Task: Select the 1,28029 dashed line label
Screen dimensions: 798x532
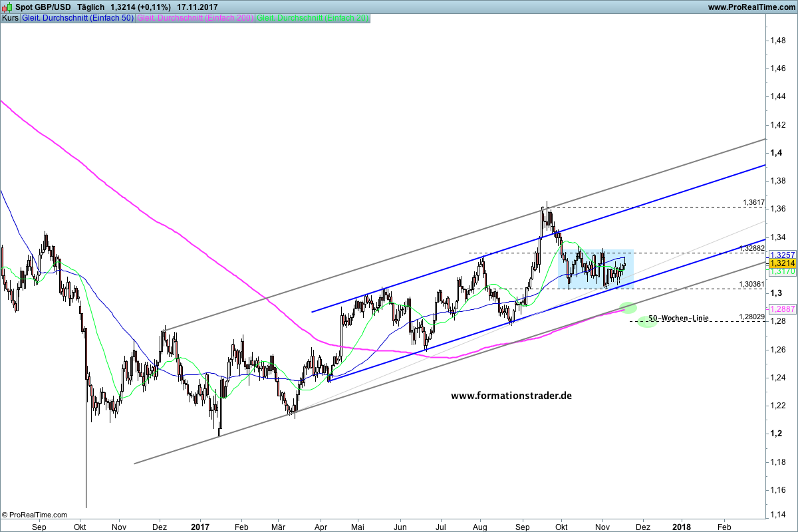Action: 752,317
